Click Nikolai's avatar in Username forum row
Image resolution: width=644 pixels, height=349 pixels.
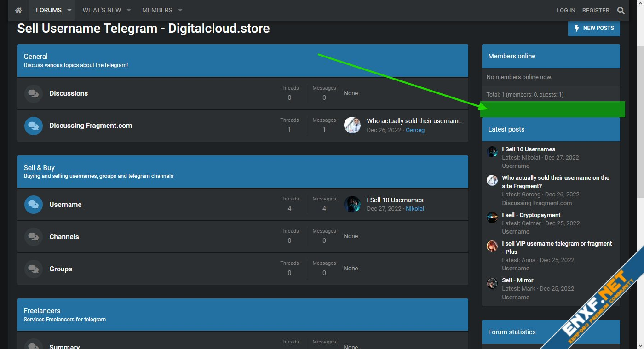[x=352, y=204]
